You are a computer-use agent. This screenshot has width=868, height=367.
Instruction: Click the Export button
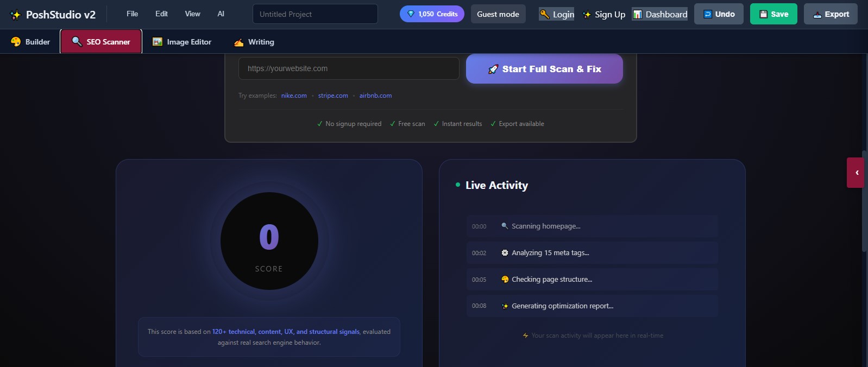[831, 14]
